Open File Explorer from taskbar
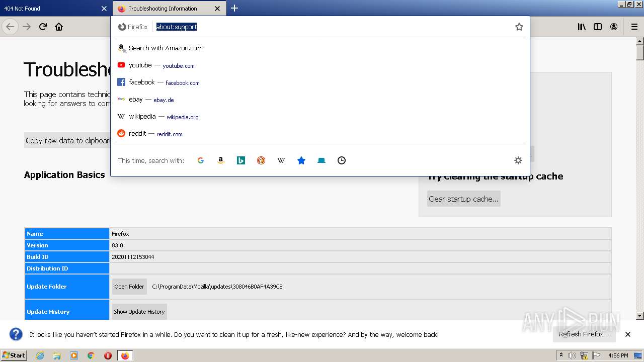 tap(57, 355)
